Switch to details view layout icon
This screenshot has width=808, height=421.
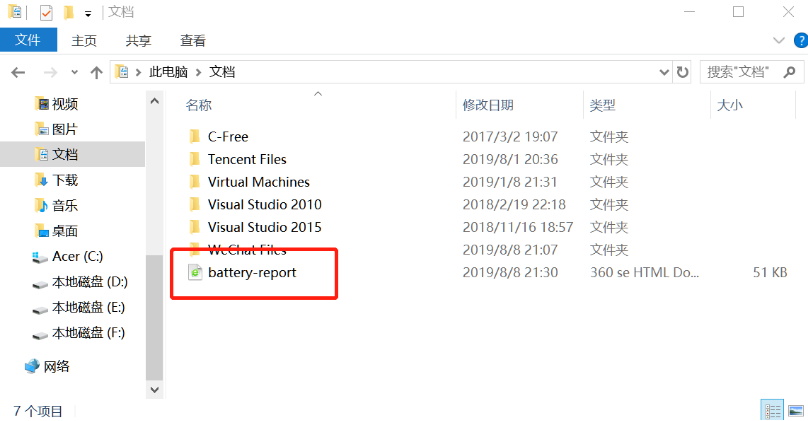(772, 410)
